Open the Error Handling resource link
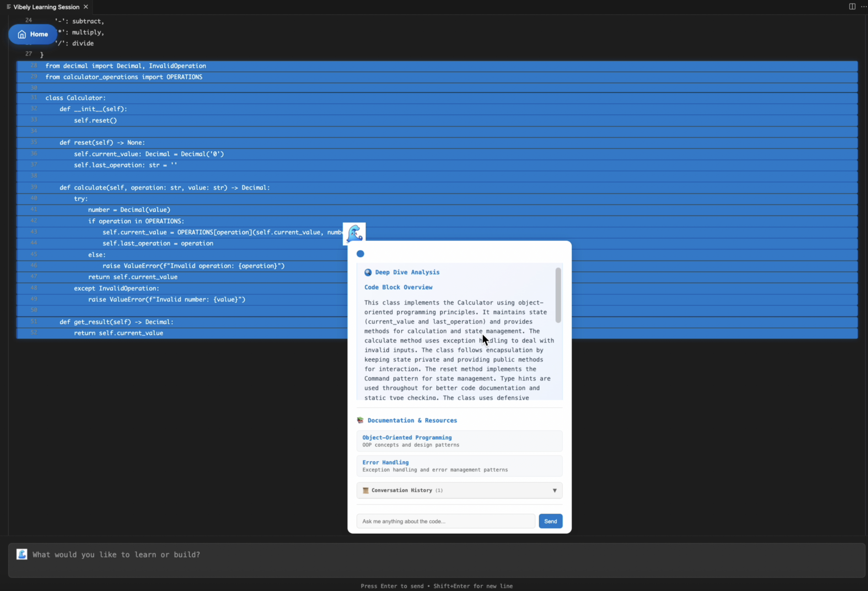Viewport: 868px width, 591px height. point(385,463)
